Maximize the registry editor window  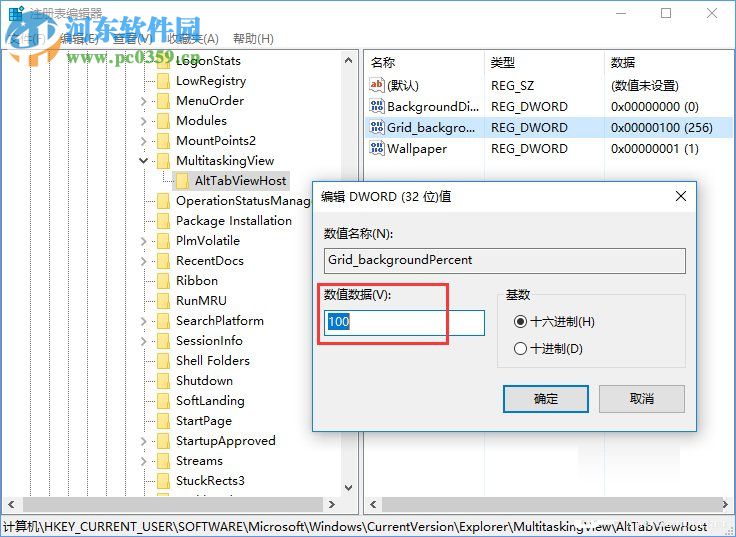(x=666, y=13)
